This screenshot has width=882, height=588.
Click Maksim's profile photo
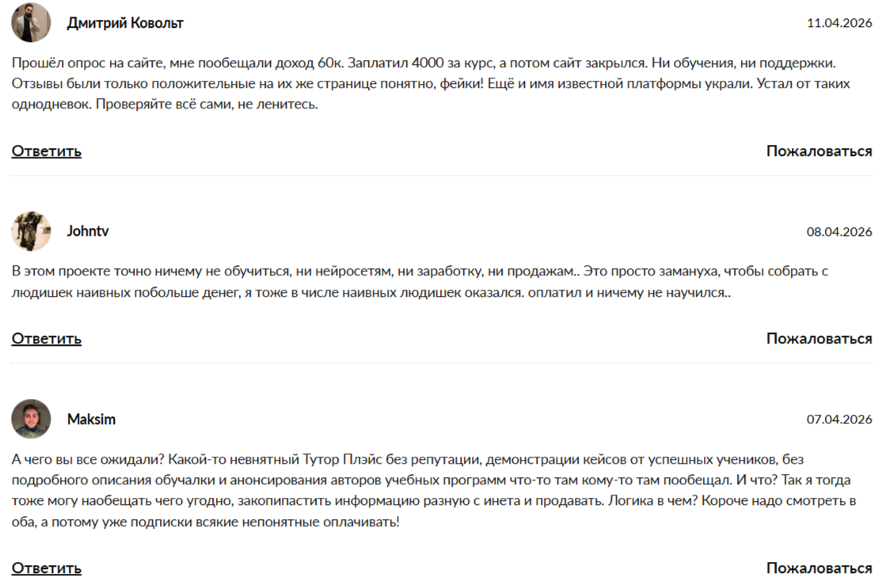tap(31, 419)
